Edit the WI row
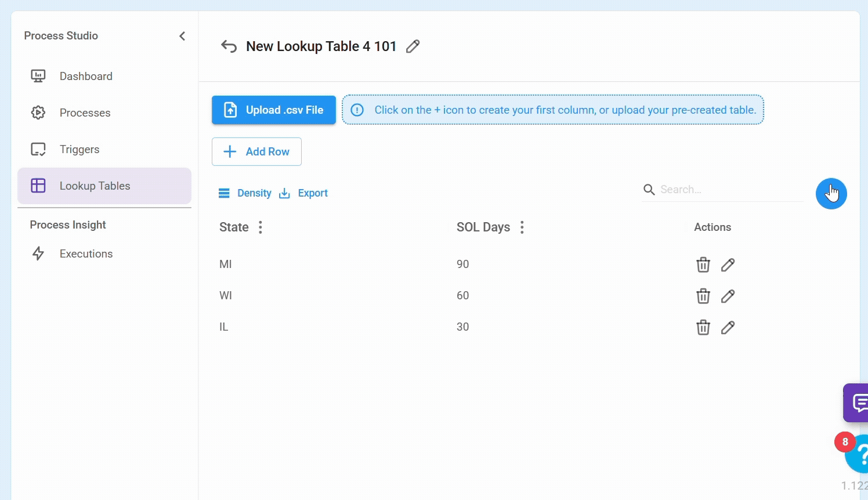 click(x=728, y=296)
